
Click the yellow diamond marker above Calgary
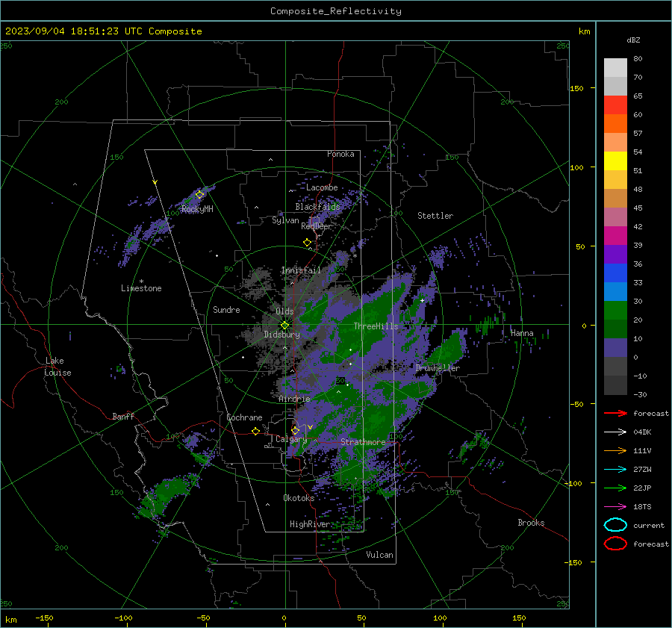point(295,430)
